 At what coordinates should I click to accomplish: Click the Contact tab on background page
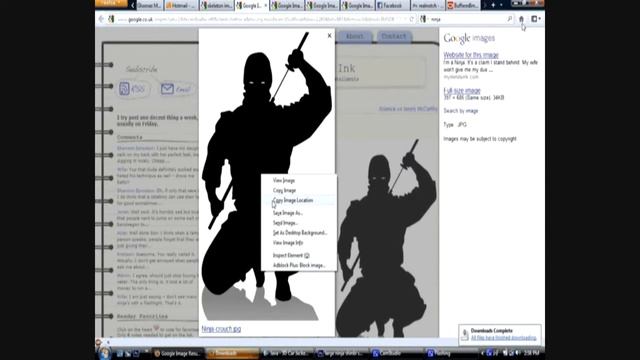click(x=394, y=37)
